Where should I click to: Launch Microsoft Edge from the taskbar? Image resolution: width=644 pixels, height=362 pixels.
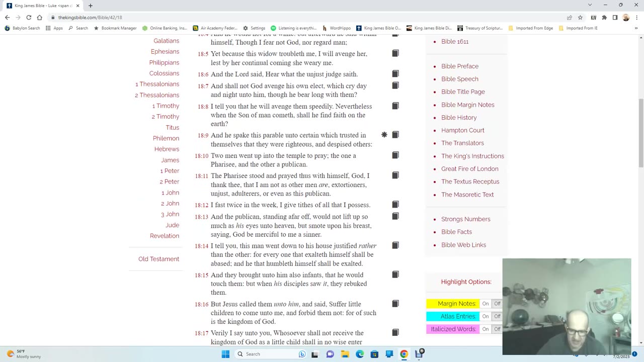(x=360, y=354)
